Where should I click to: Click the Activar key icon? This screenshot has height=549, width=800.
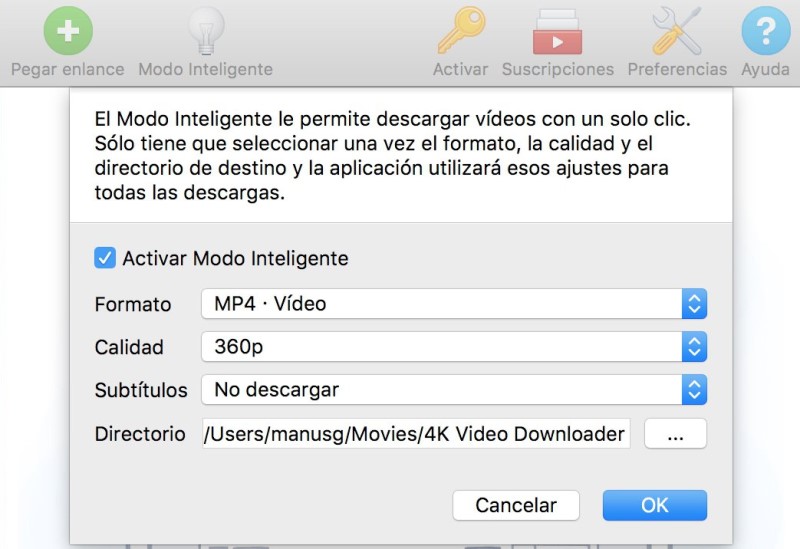461,31
